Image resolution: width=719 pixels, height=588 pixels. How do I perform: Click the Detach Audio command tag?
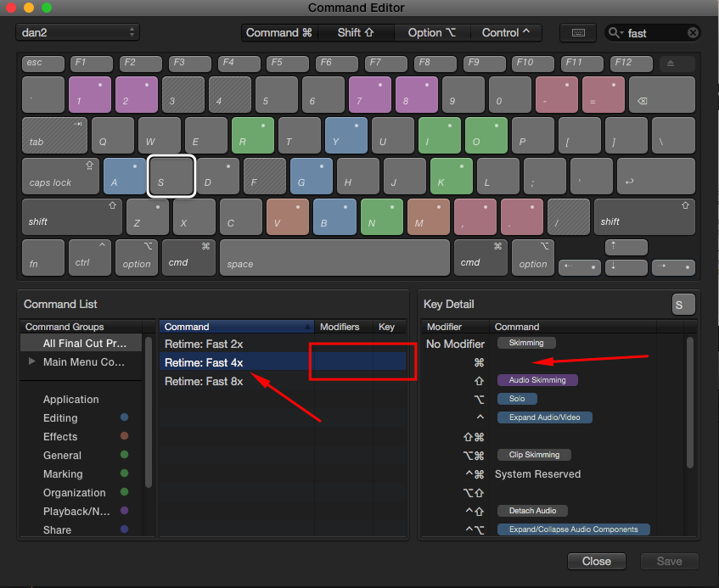tap(532, 511)
